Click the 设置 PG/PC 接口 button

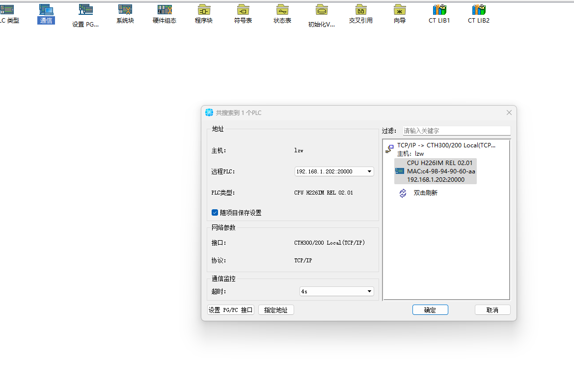pos(231,310)
